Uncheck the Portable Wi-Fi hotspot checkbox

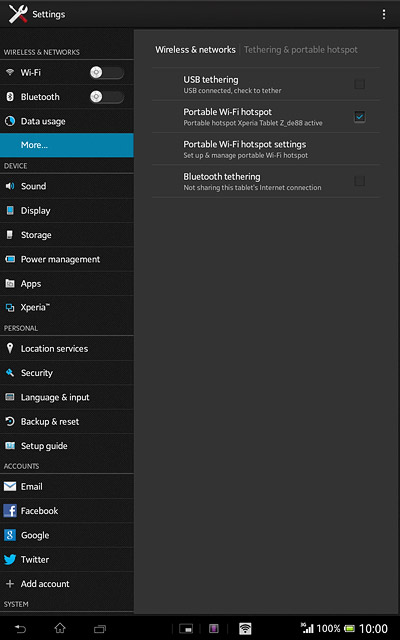pyautogui.click(x=359, y=117)
